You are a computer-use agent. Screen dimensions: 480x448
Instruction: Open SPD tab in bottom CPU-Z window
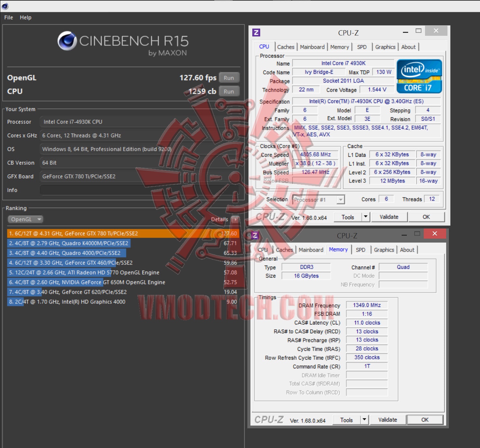tap(360, 250)
